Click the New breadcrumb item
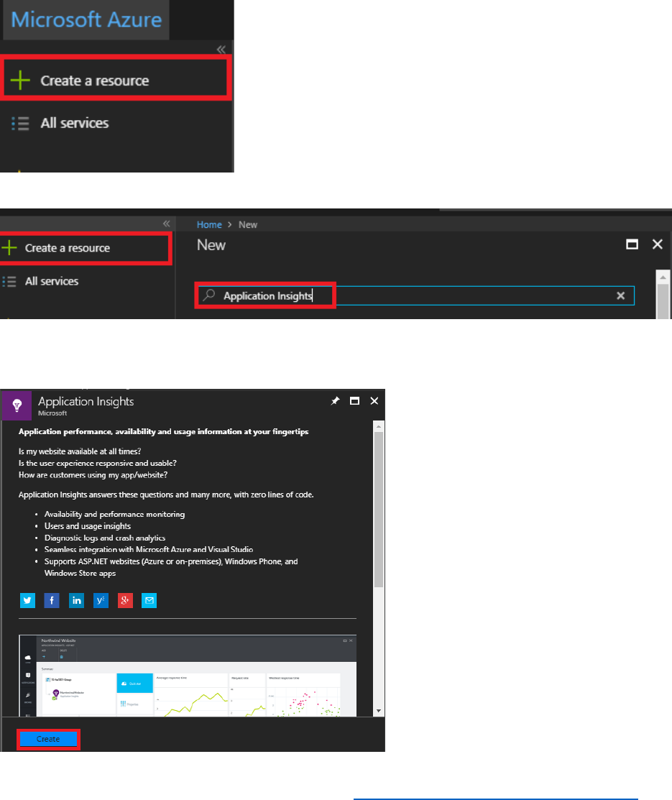The image size is (672, 800). [x=248, y=224]
